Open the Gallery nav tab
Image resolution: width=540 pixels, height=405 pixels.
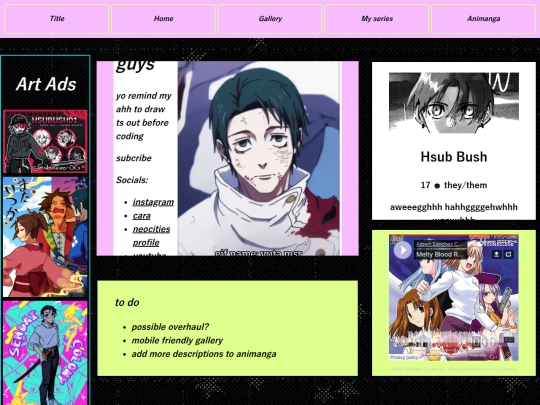click(x=270, y=19)
